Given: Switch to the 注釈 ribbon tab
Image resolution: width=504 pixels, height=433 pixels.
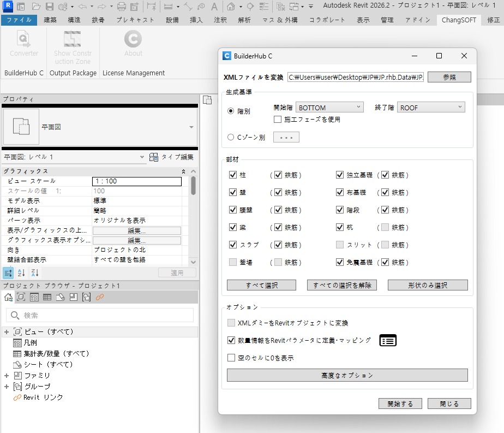Looking at the screenshot, I should 220,20.
